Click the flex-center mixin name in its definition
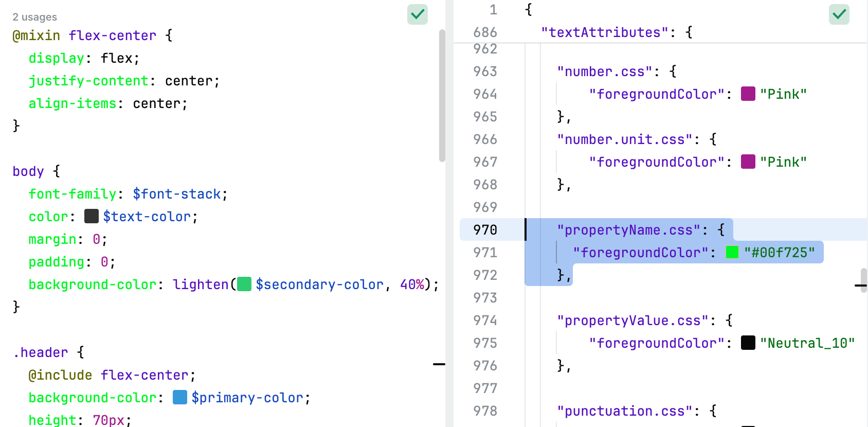The image size is (868, 427). pos(113,35)
